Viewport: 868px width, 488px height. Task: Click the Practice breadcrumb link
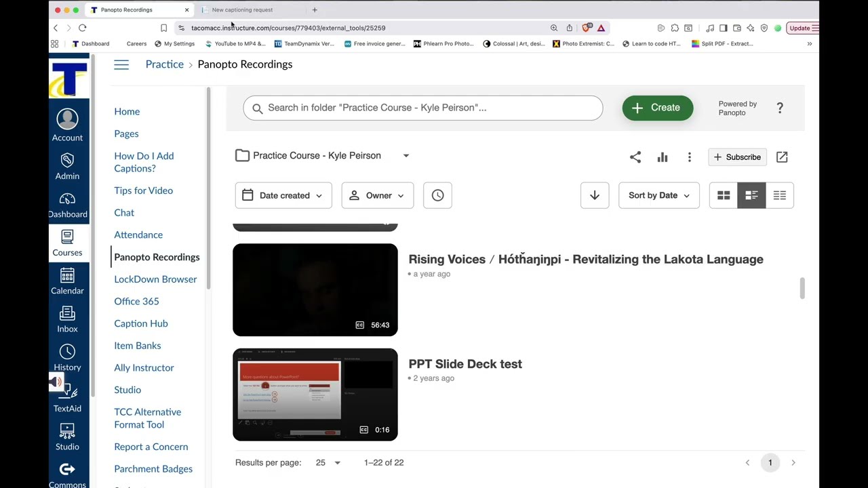[165, 64]
